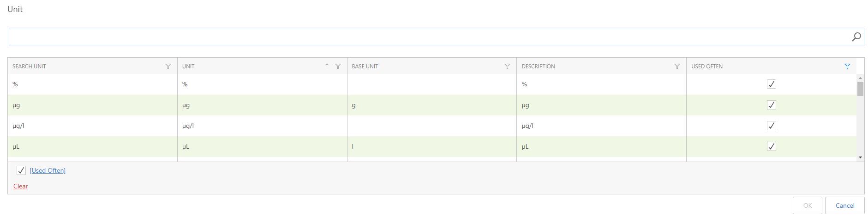This screenshot has width=868, height=217.
Task: Disable the [Used Often] filter checkbox
Action: (21, 170)
